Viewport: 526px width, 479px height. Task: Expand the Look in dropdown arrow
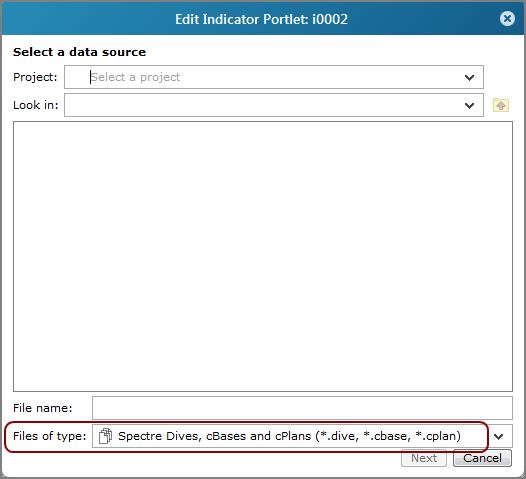469,105
